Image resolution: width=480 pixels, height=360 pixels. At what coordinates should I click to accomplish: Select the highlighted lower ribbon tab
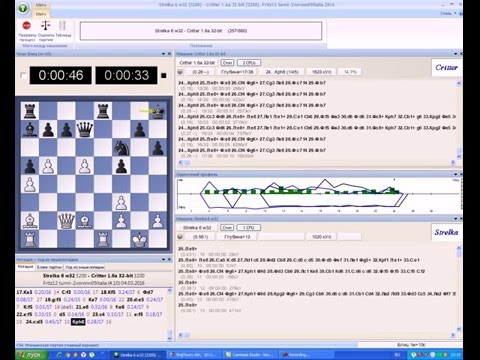click(41, 14)
